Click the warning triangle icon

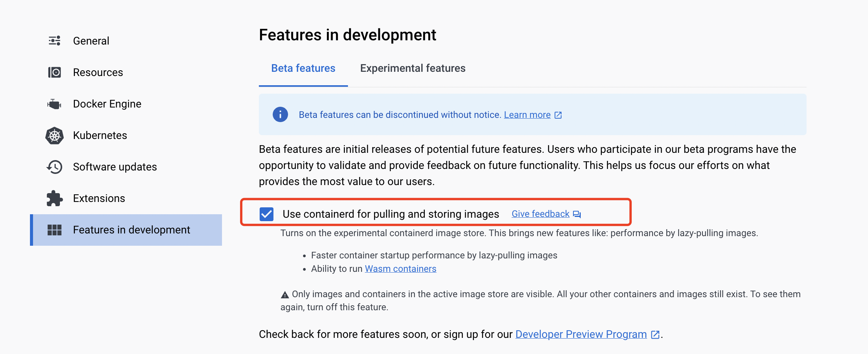[x=285, y=295]
